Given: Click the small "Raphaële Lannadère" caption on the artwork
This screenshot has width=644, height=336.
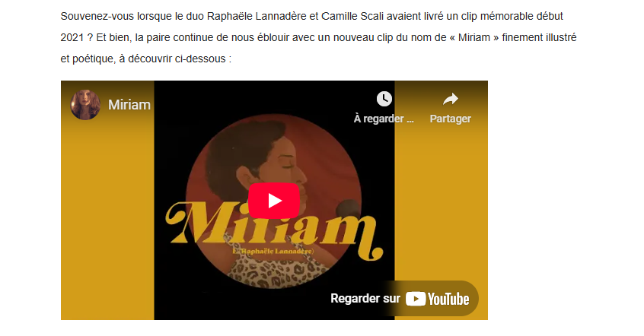Looking at the screenshot, I should (x=273, y=251).
